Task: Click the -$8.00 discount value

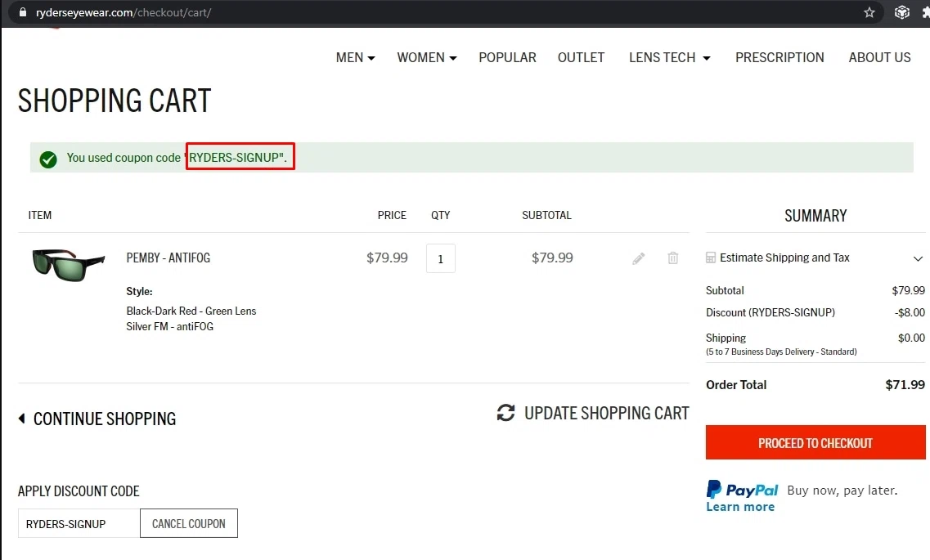Action: coord(910,312)
